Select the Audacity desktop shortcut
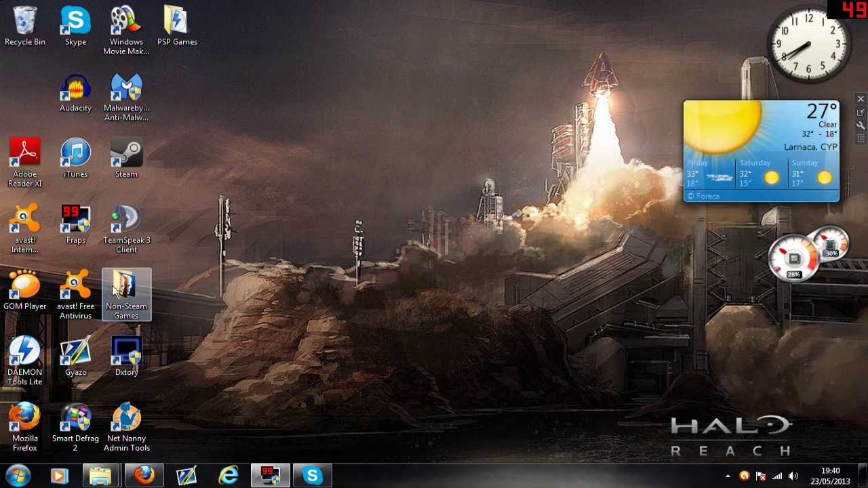868x488 pixels. pyautogui.click(x=75, y=94)
